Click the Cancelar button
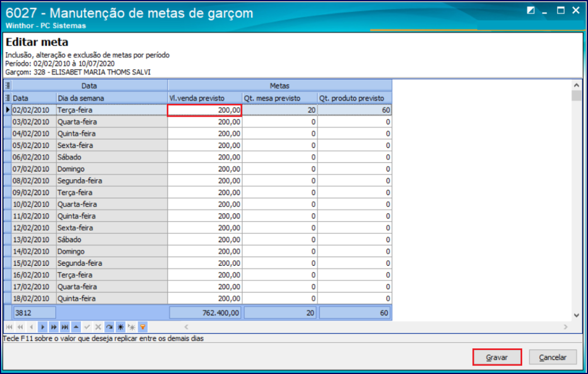The height and width of the screenshot is (374, 588). click(x=553, y=357)
